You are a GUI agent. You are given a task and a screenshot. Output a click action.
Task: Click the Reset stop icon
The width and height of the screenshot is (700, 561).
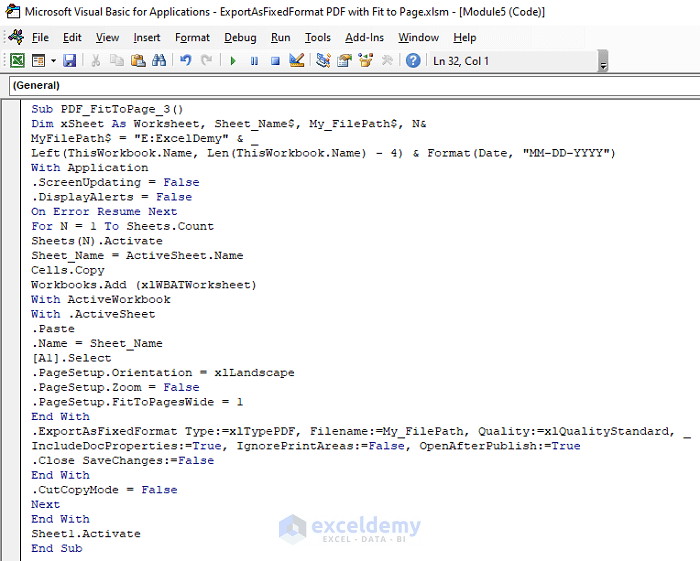click(x=275, y=61)
